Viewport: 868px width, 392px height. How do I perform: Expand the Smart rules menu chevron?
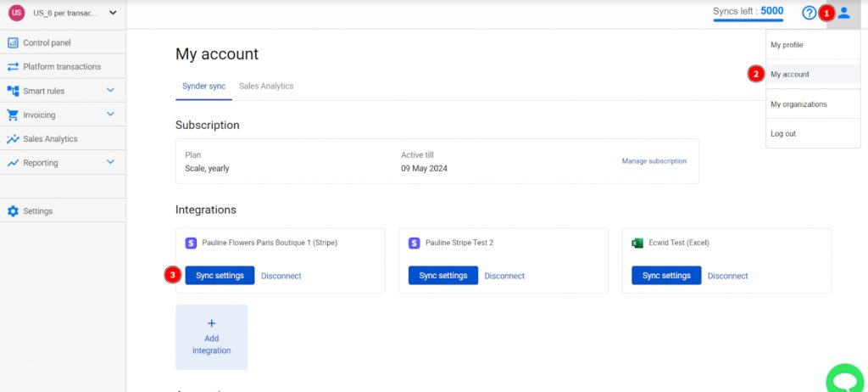[x=111, y=91]
